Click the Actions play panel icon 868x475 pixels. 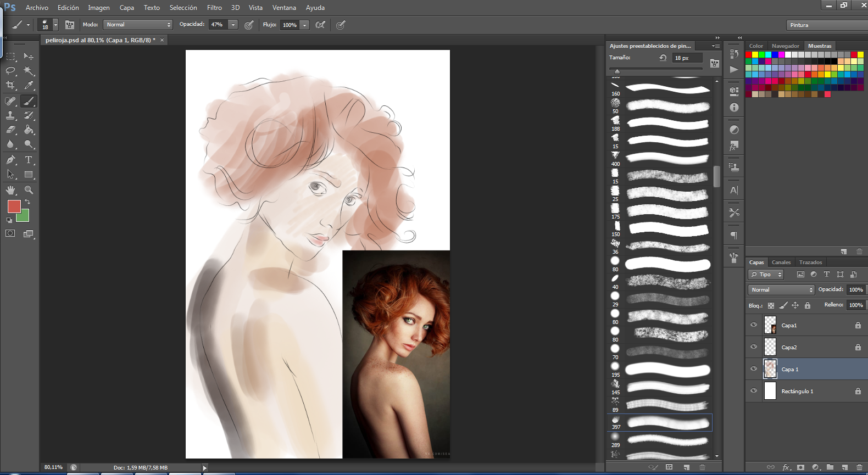click(x=734, y=69)
